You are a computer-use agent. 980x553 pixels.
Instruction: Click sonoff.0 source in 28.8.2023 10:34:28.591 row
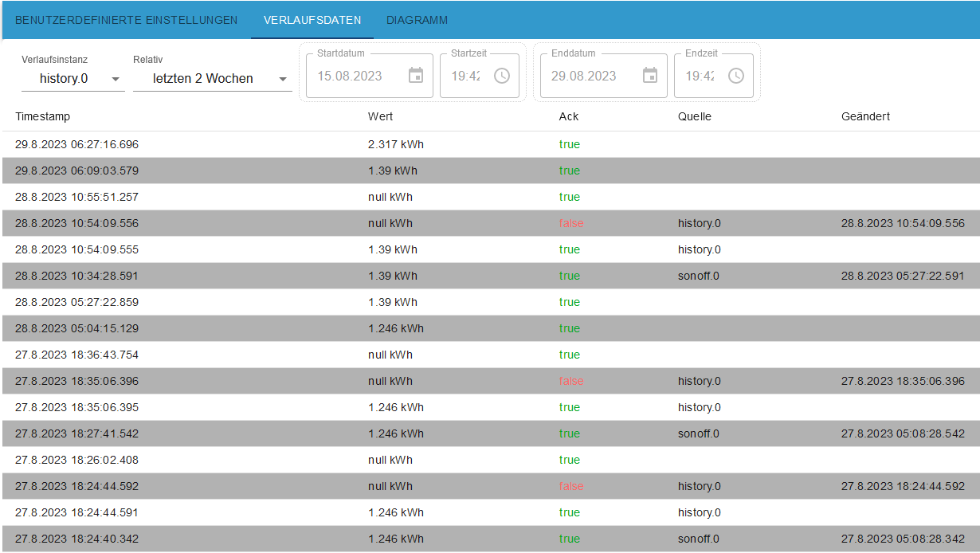click(699, 276)
